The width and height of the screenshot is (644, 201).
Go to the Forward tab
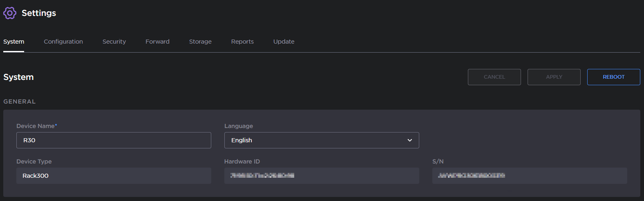click(157, 42)
